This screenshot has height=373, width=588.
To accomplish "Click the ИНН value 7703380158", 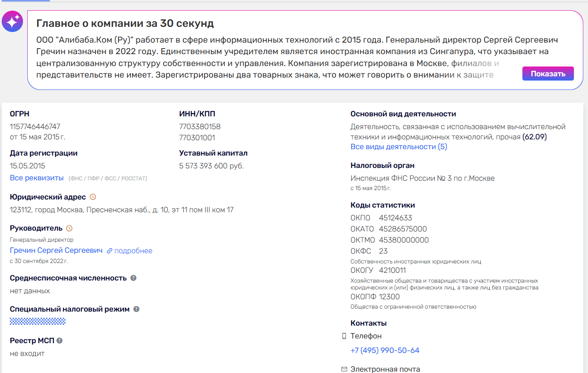I will point(200,127).
